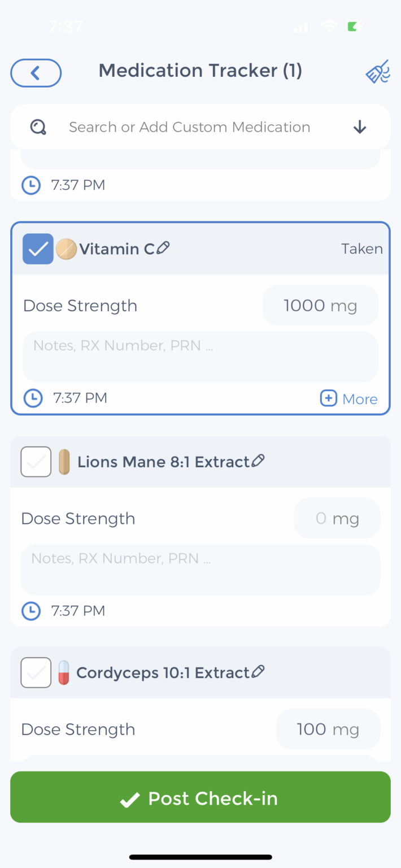
Task: Tap the clock icon next to Vitamin C time
Action: [33, 398]
